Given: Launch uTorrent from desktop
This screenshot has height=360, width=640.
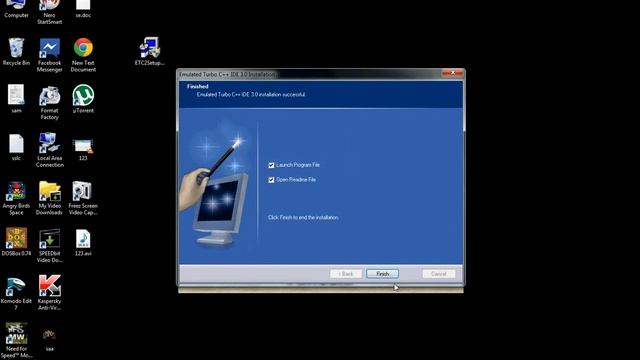Looking at the screenshot, I should (83, 99).
